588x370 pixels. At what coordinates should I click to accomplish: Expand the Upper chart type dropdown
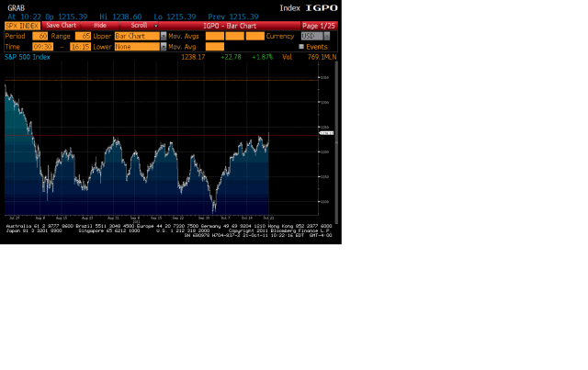click(x=135, y=36)
